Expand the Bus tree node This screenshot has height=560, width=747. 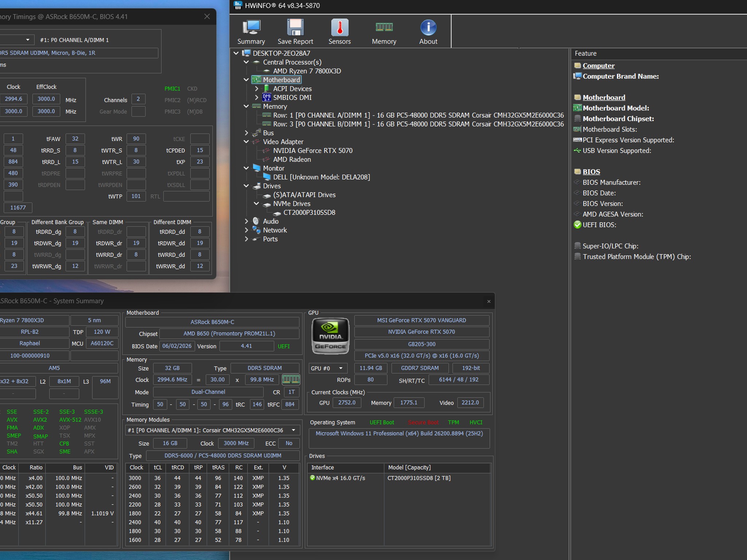[246, 133]
